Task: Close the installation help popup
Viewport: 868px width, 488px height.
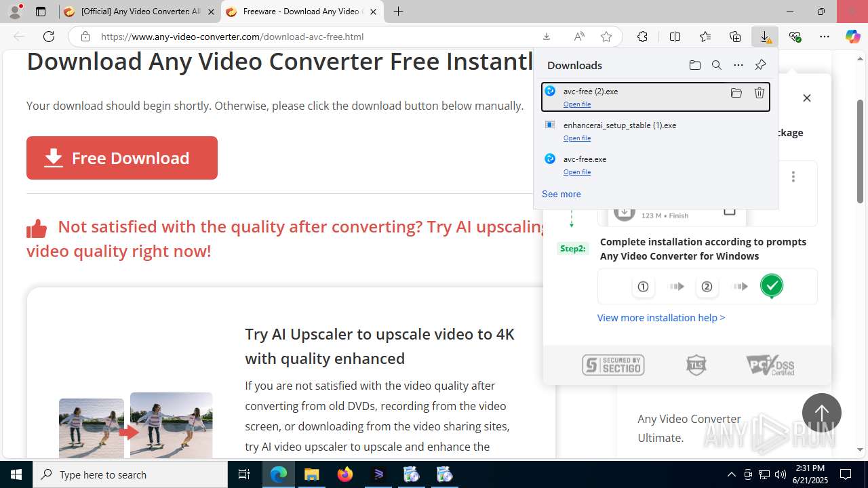Action: click(x=806, y=98)
